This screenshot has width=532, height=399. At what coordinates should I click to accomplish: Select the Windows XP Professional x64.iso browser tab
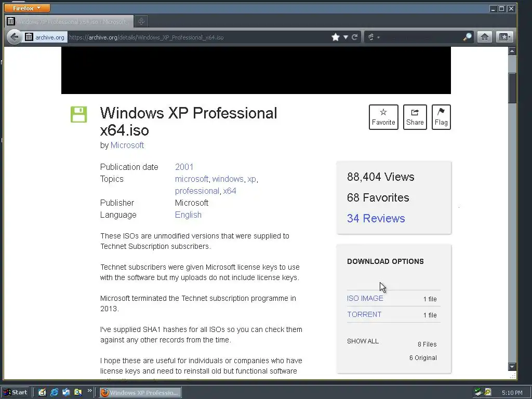[69, 22]
